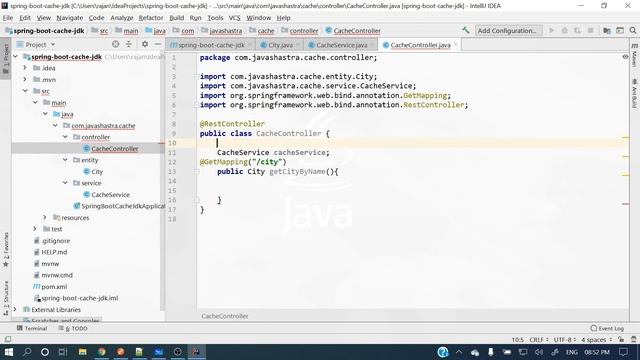
Task: Open the Event Log
Action: pyautogui.click(x=607, y=328)
